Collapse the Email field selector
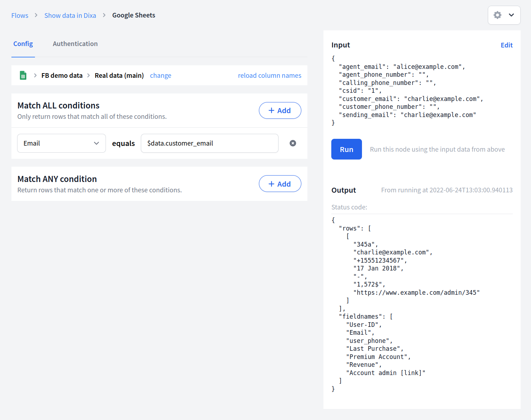531x420 pixels. pyautogui.click(x=96, y=143)
